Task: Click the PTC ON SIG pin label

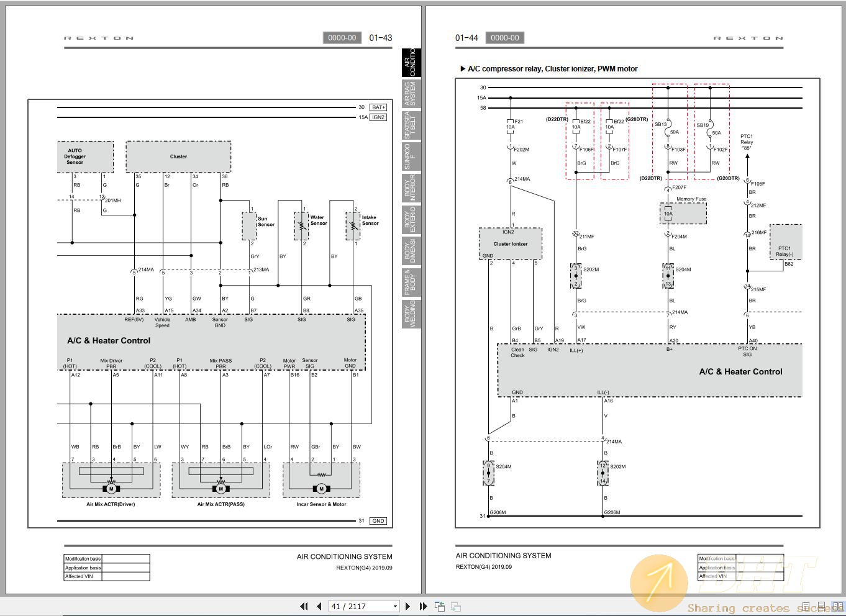Action: (747, 351)
